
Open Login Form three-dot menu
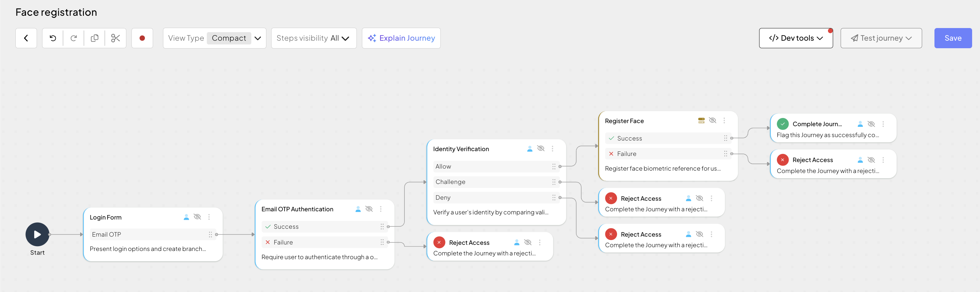(x=209, y=217)
